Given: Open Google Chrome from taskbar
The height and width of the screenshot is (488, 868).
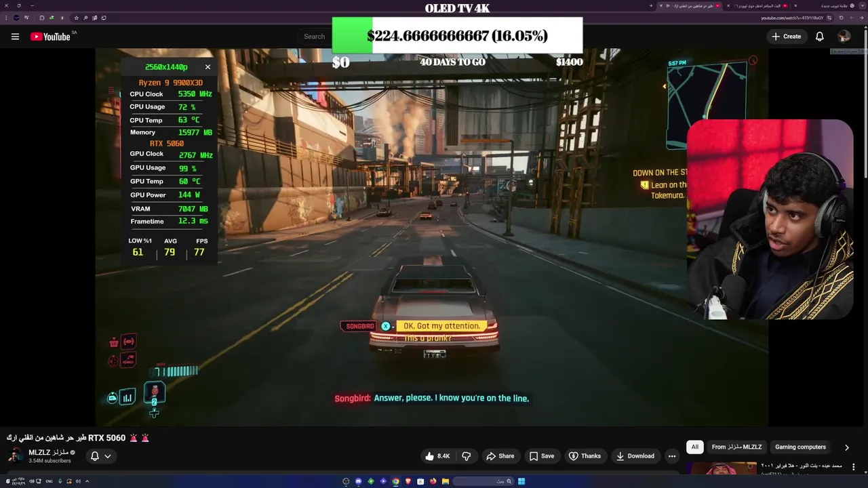Looking at the screenshot, I should [395, 481].
